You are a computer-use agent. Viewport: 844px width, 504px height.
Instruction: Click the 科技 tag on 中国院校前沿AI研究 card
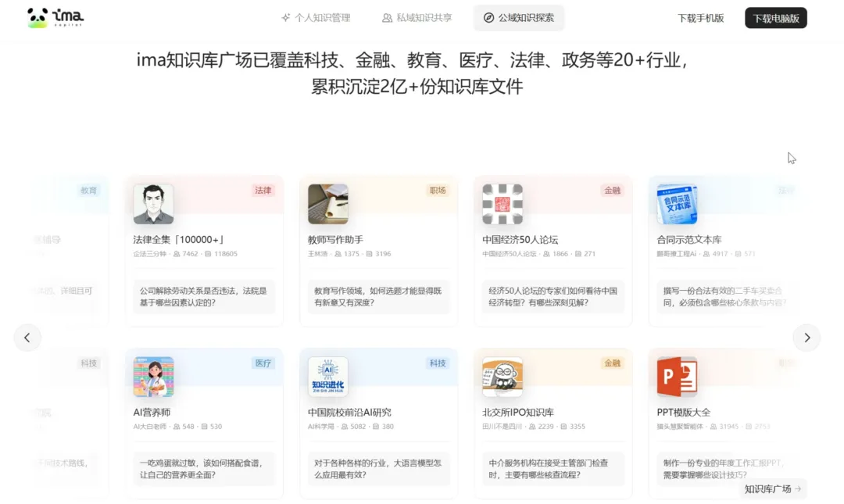437,363
